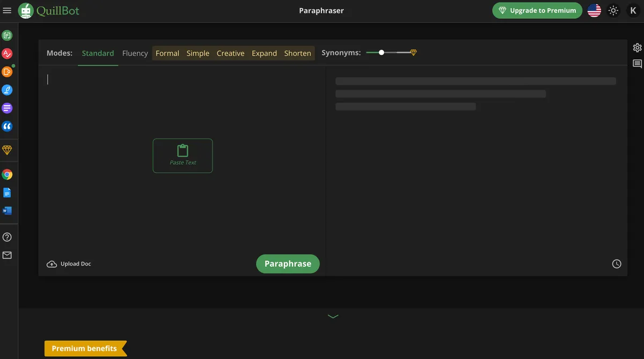
Task: Expand the bottom chevron panel
Action: 332,316
